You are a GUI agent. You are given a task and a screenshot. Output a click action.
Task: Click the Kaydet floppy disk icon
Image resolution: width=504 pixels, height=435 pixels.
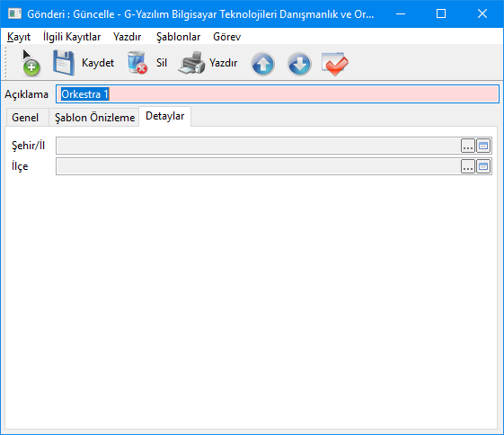click(x=64, y=63)
